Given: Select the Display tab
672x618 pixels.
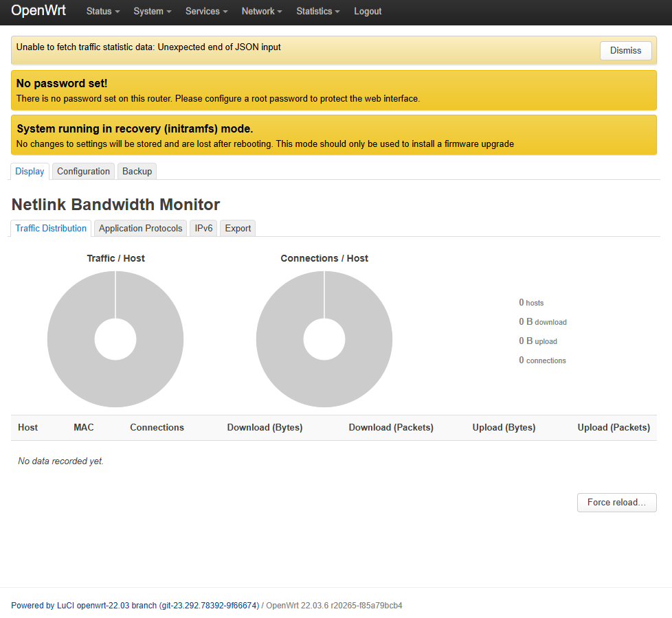Looking at the screenshot, I should [x=30, y=172].
